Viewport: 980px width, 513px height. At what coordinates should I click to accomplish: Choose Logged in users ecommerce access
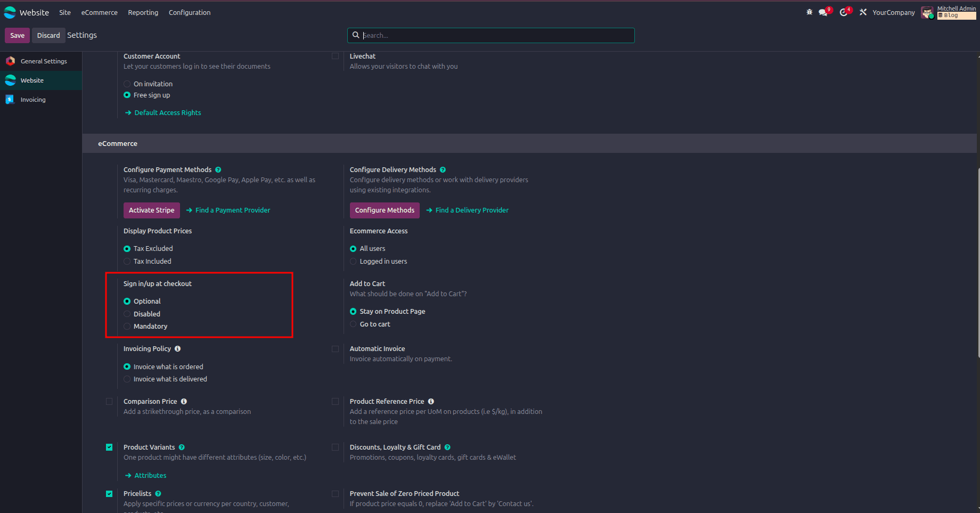pyautogui.click(x=353, y=262)
